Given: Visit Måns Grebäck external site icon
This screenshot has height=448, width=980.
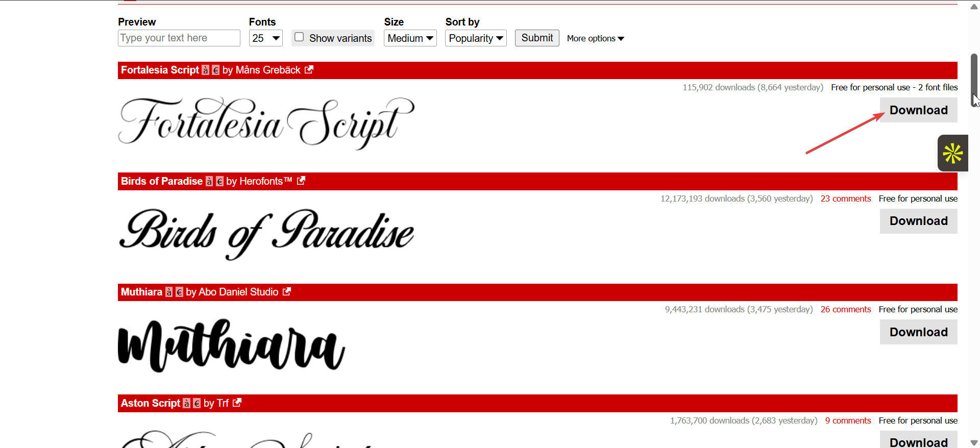Looking at the screenshot, I should tap(309, 70).
